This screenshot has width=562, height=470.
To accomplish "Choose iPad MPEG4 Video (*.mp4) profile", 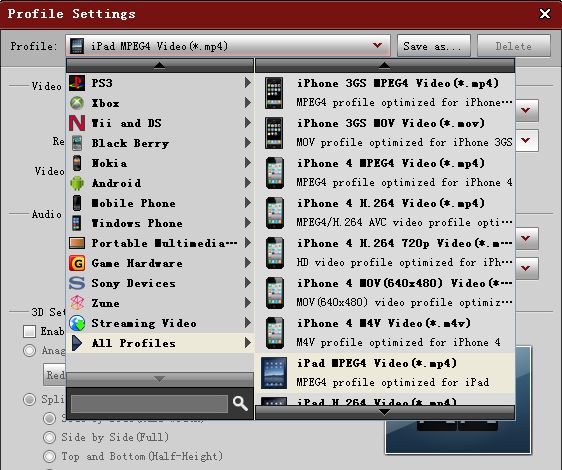I will (x=385, y=373).
